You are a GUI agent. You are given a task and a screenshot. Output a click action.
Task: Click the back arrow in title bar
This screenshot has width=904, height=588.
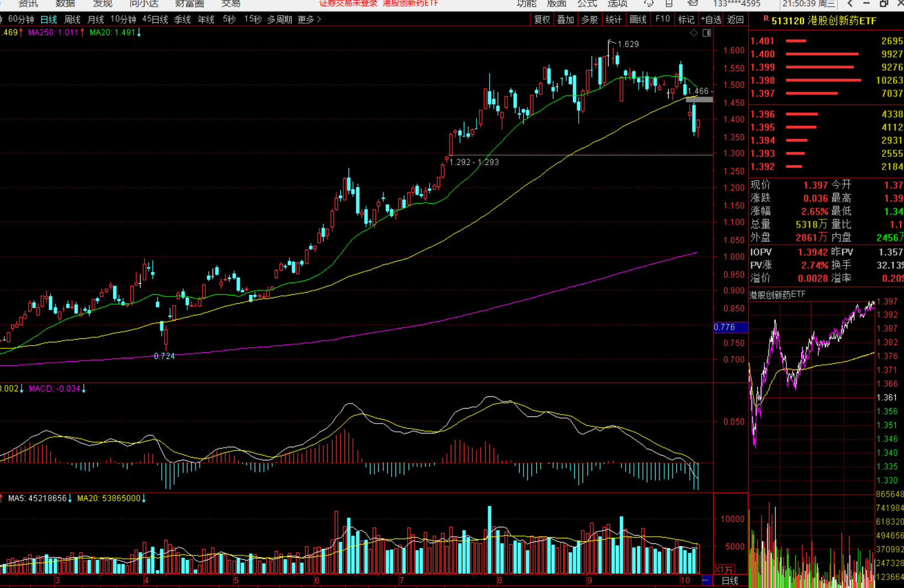pyautogui.click(x=850, y=4)
